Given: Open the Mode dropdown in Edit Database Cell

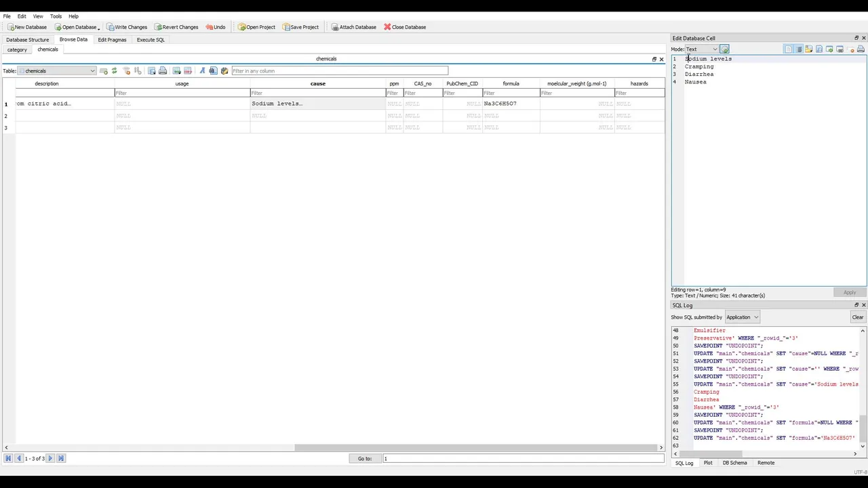Looking at the screenshot, I should pyautogui.click(x=702, y=49).
